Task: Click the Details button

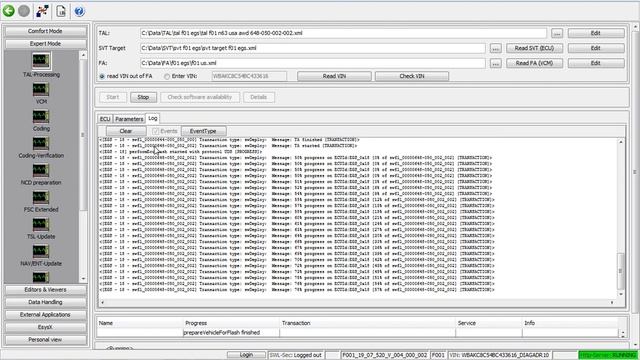Action: 258,97
